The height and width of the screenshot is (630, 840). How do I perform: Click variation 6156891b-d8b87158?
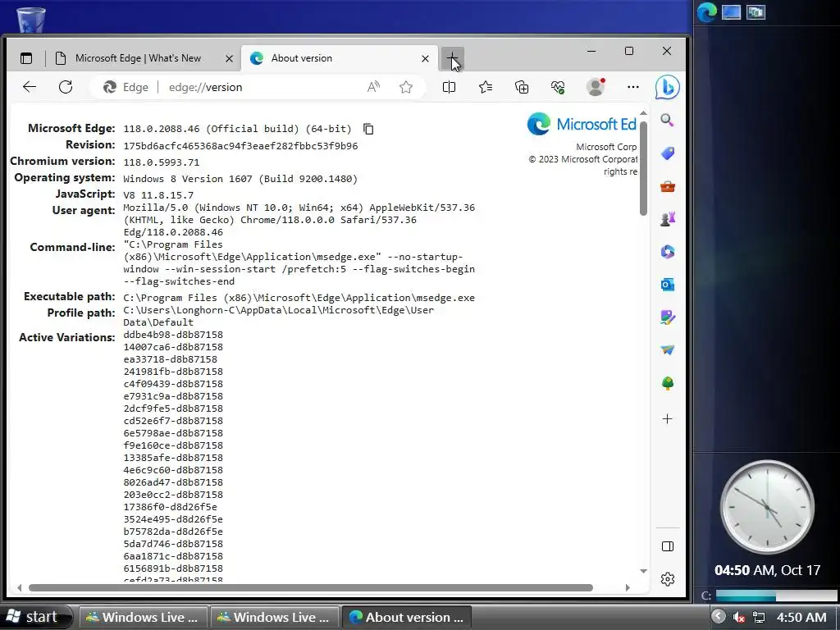[173, 569]
